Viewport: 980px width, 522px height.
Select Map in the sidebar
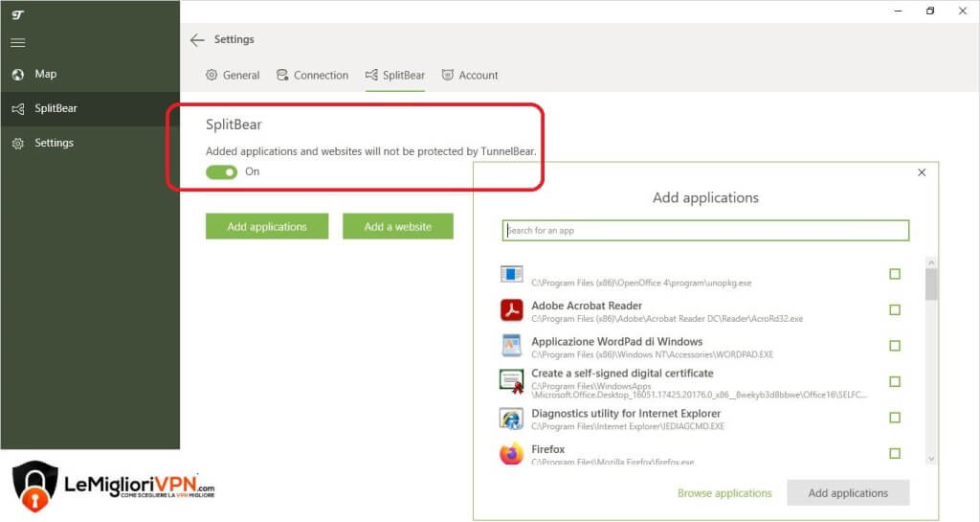(90, 75)
